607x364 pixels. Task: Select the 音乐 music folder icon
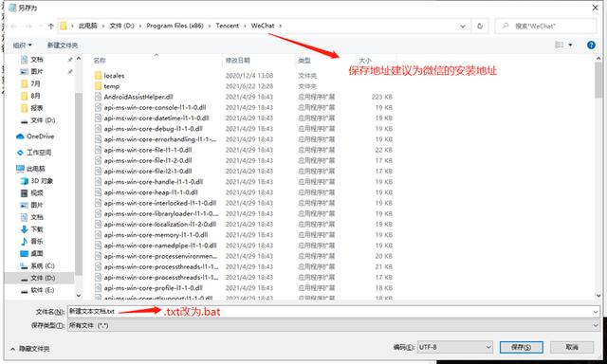pyautogui.click(x=24, y=242)
